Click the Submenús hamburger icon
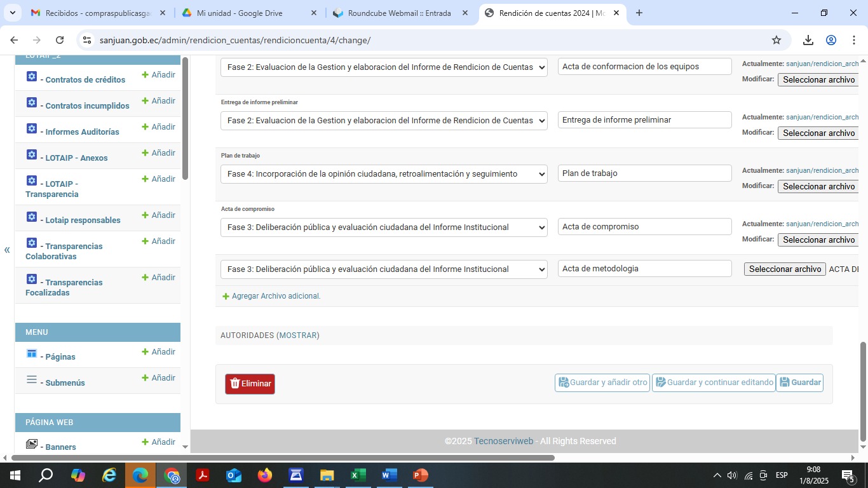This screenshot has width=868, height=488. [x=32, y=379]
